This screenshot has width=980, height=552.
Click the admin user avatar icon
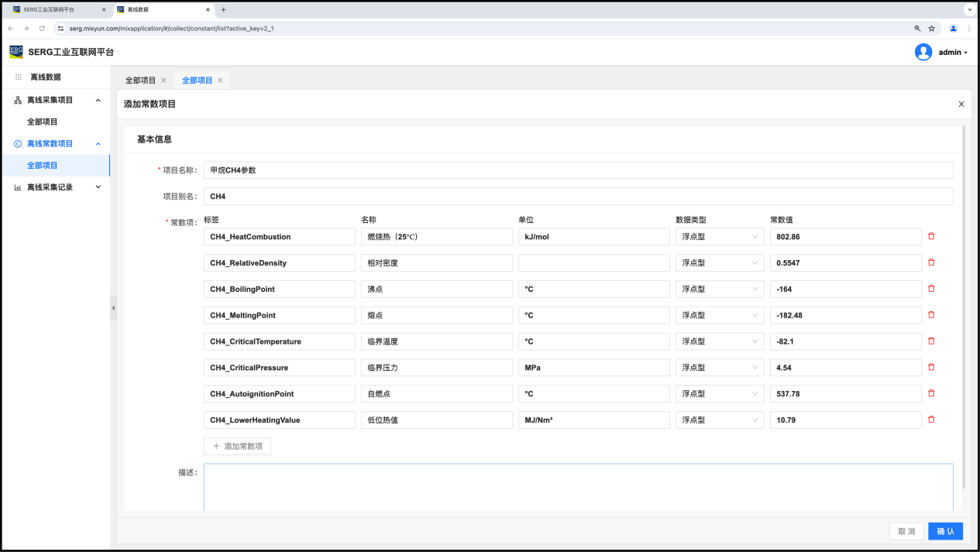pos(923,52)
